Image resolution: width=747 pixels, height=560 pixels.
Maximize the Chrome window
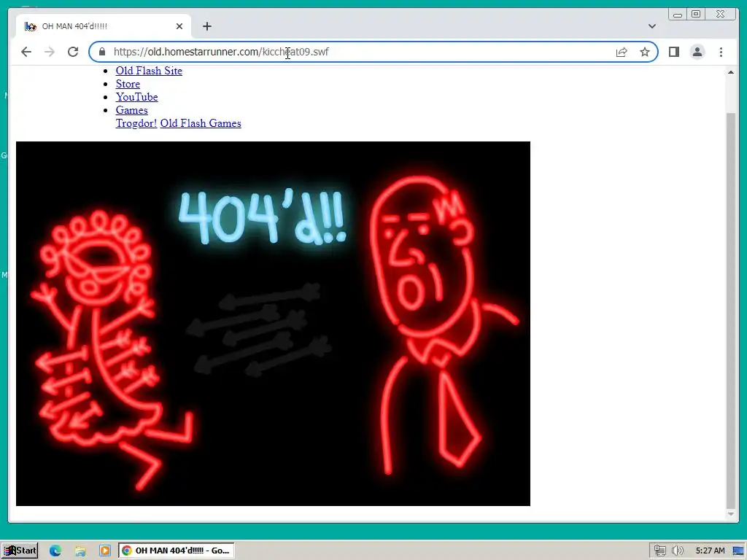click(695, 15)
